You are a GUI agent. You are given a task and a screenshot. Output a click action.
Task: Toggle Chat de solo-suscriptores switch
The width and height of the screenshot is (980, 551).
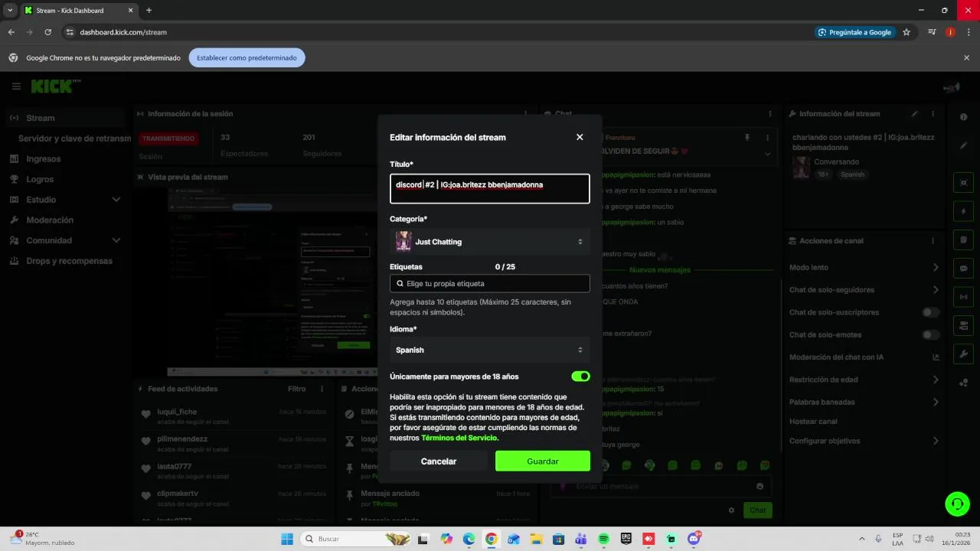[x=930, y=312]
